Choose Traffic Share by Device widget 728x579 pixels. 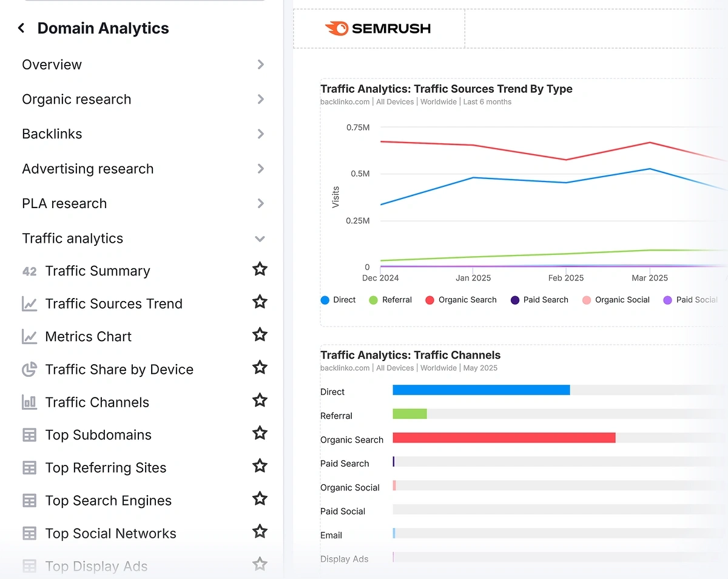120,370
